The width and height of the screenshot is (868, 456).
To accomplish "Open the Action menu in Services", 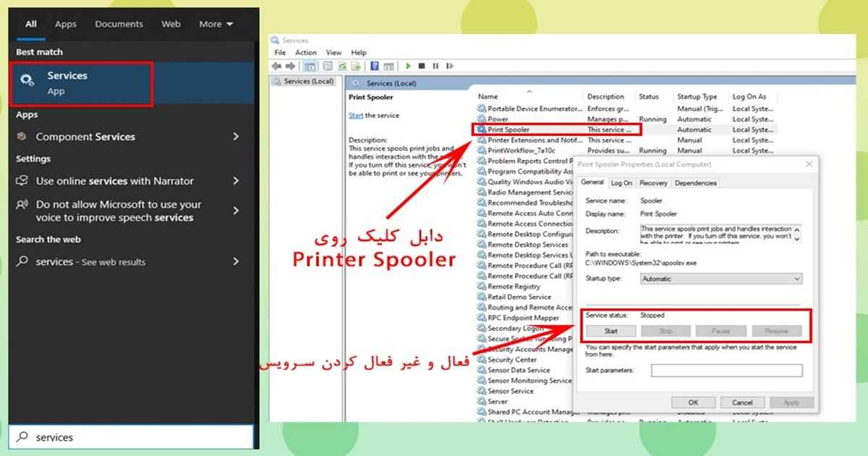I will coord(306,53).
